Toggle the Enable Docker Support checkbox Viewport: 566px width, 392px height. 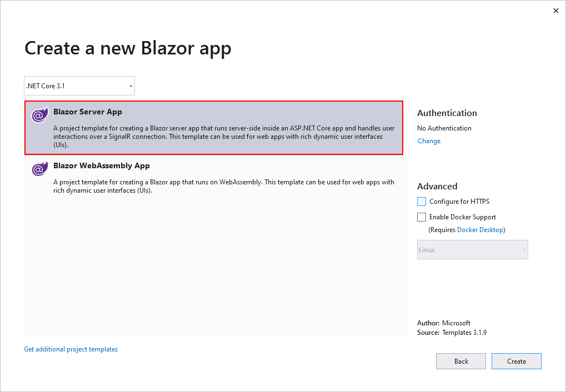tap(422, 217)
